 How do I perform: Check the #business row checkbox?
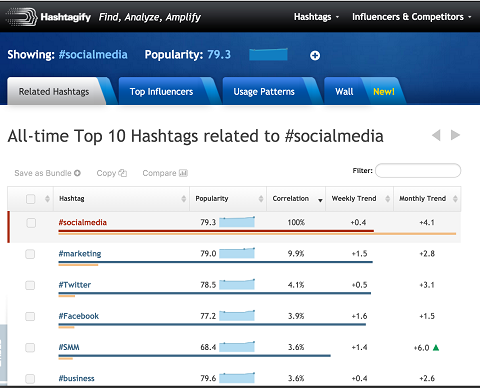pos(30,379)
